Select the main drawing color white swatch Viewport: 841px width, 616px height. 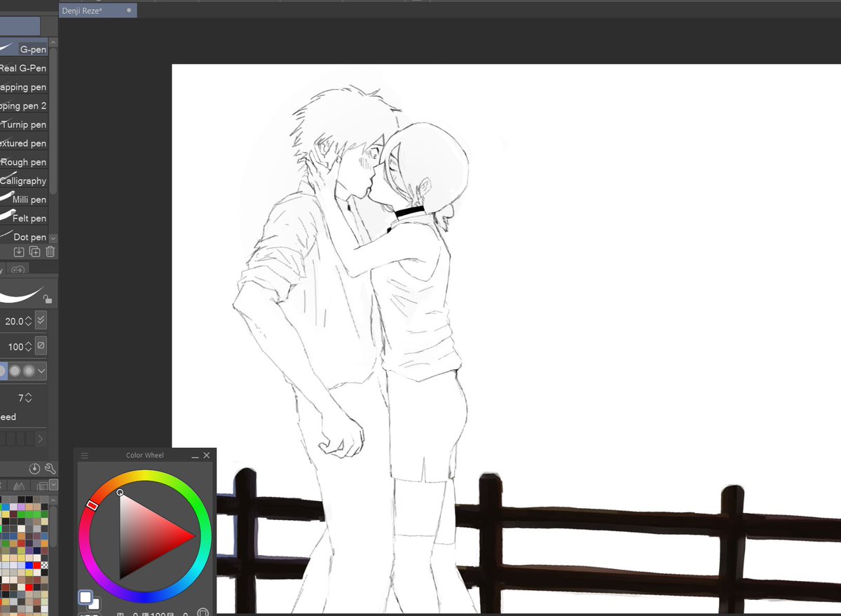coord(86,597)
